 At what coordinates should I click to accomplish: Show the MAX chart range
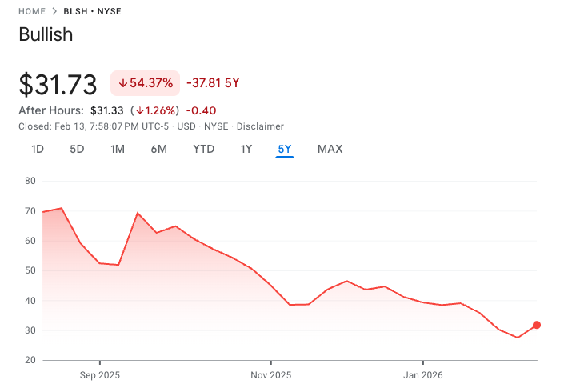point(330,149)
